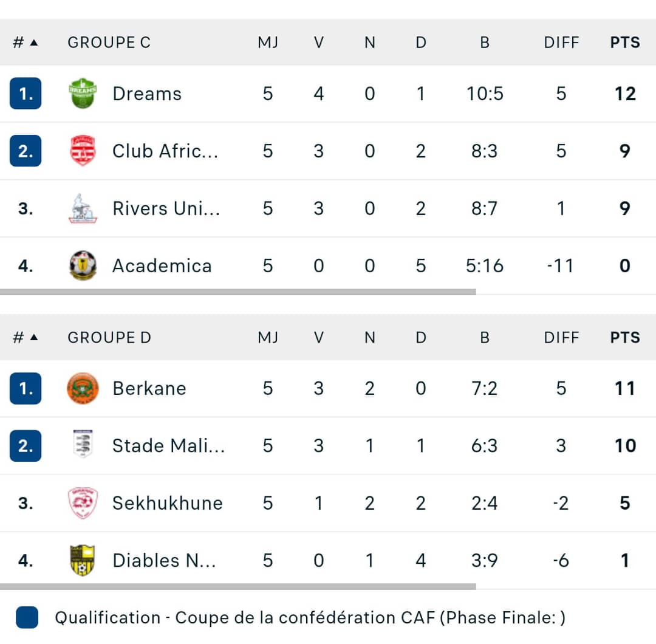Click the blue qualification legend swatch
The width and height of the screenshot is (656, 644).
point(27,617)
